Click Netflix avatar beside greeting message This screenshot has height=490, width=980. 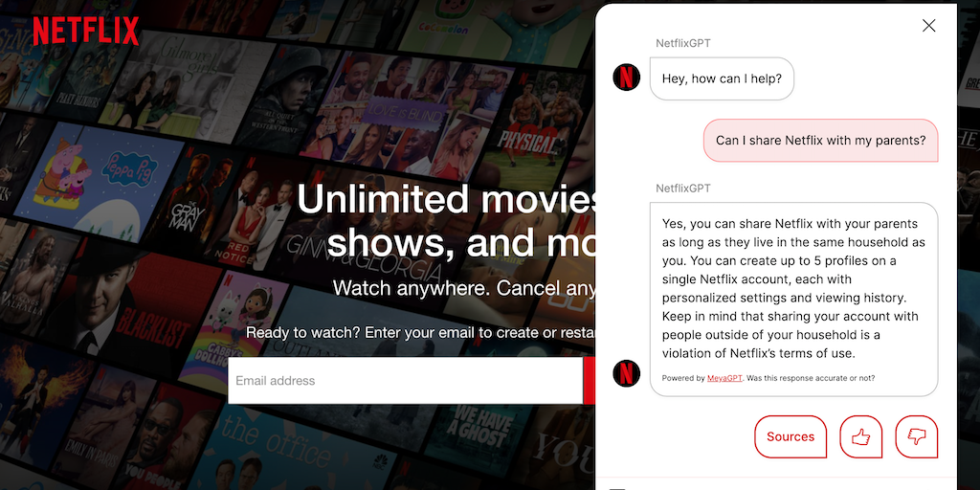[x=626, y=78]
